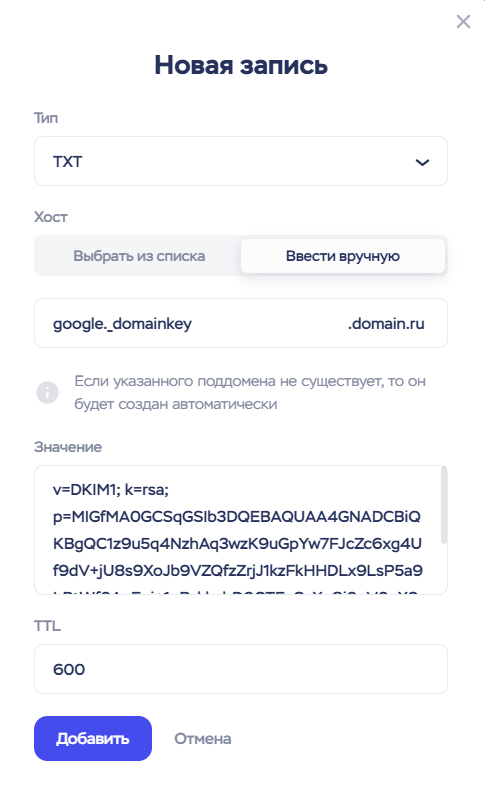Open the TXT record type selector

pyautogui.click(x=241, y=161)
